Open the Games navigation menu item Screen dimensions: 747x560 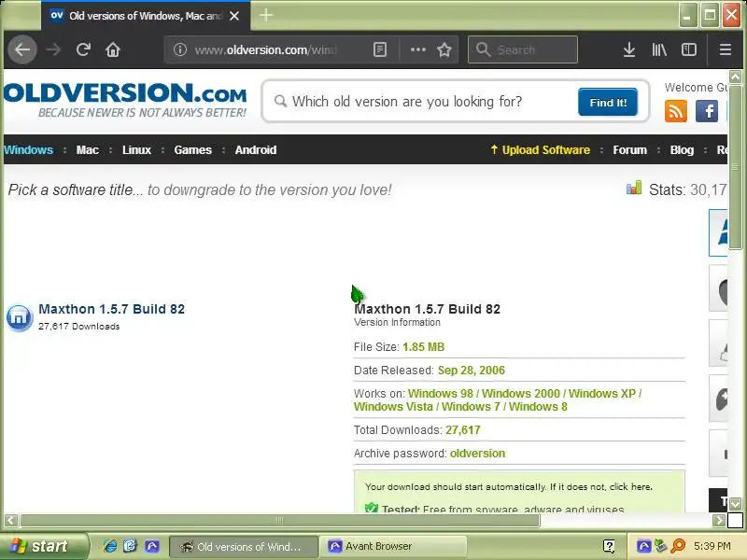193,150
